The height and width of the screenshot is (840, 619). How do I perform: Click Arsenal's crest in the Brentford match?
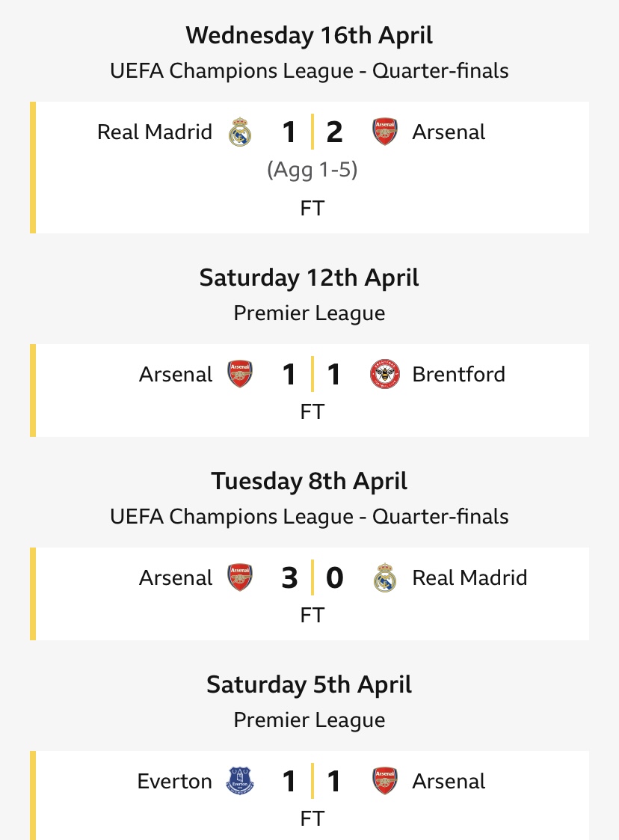point(240,374)
